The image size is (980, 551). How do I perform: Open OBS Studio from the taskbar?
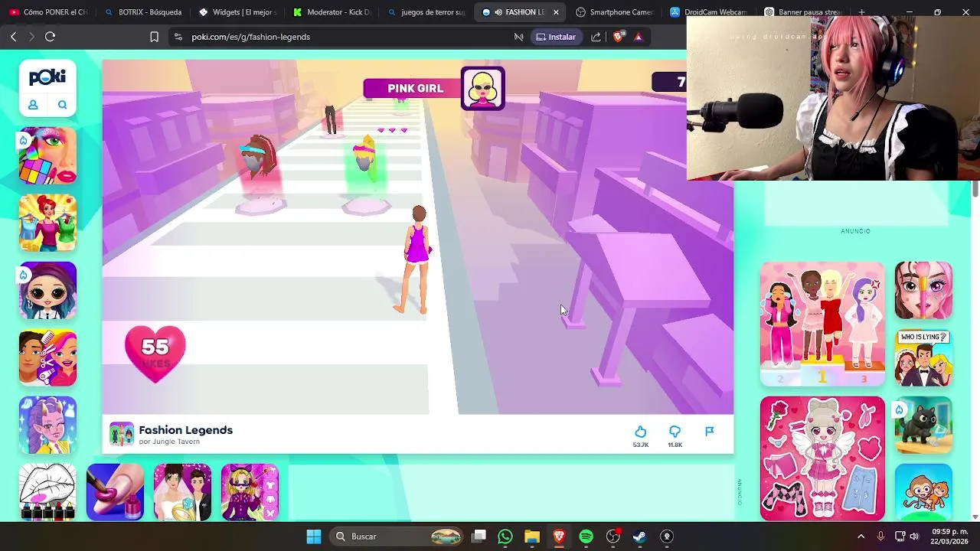click(612, 536)
